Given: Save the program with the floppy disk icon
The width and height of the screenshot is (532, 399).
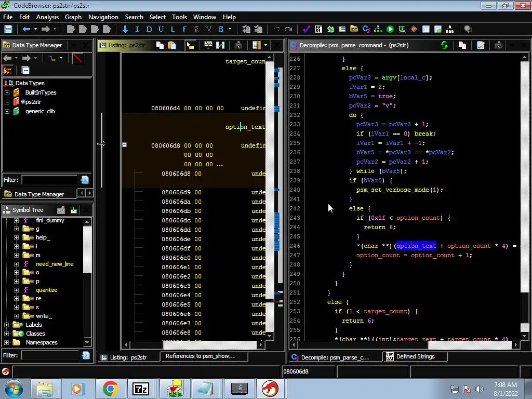Looking at the screenshot, I should pos(8,29).
